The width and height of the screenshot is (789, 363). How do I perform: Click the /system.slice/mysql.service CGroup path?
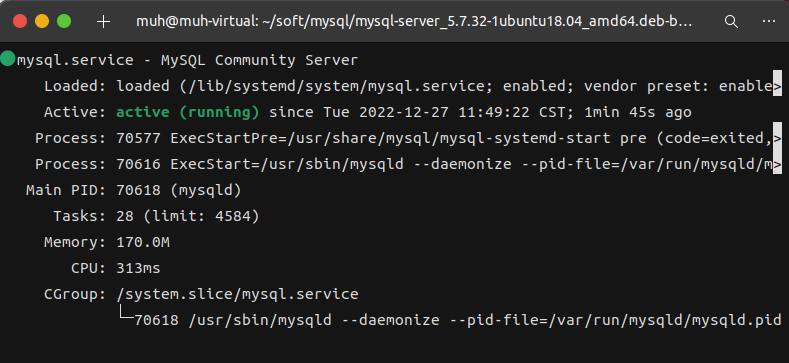(x=238, y=294)
